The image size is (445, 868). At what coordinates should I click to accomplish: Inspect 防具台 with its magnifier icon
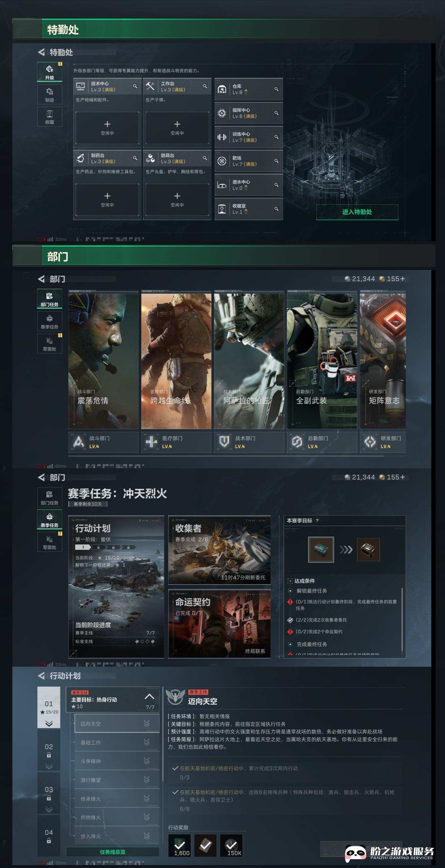pos(205,158)
